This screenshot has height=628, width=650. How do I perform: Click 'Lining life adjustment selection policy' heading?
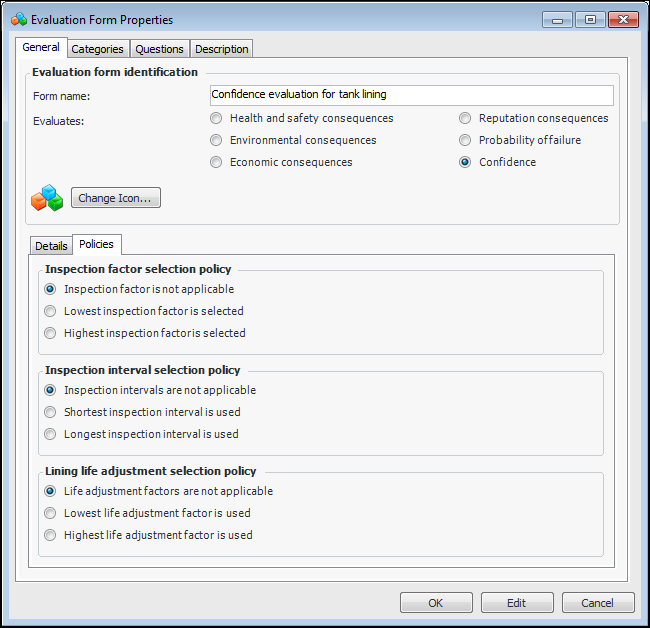coord(150,471)
